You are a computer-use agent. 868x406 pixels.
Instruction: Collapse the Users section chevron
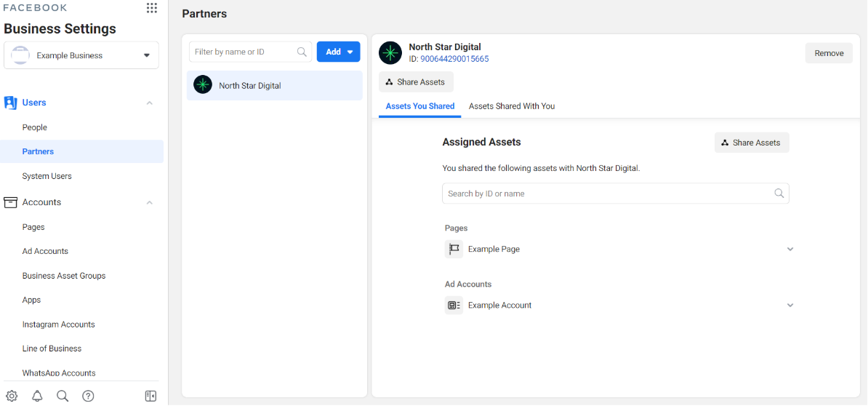point(150,103)
